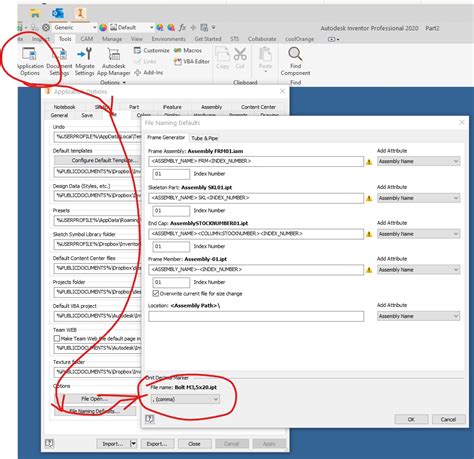This screenshot has width=474, height=459.
Task: Click the Undo path field in Application Options
Action: point(97,137)
